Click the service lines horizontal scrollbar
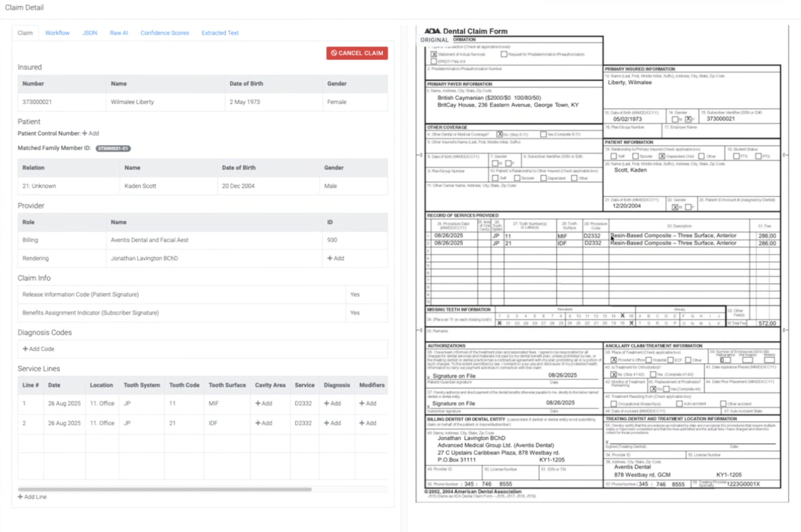The height and width of the screenshot is (532, 801). point(165,489)
